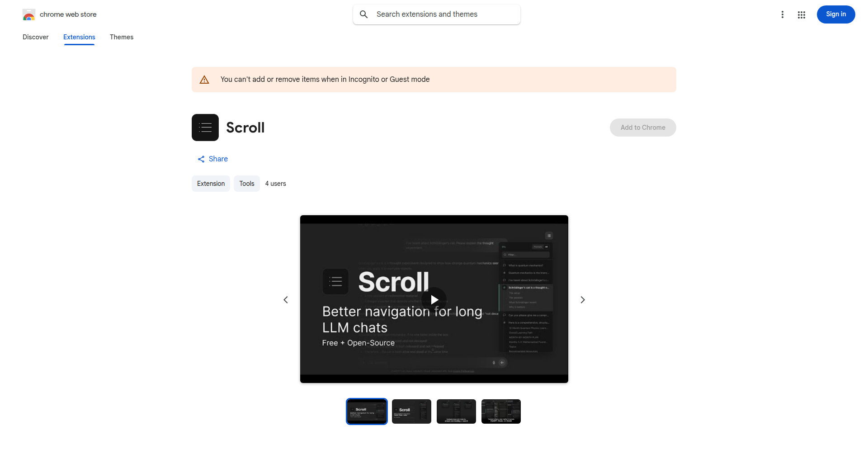
Task: Open the Discover tab
Action: click(36, 37)
